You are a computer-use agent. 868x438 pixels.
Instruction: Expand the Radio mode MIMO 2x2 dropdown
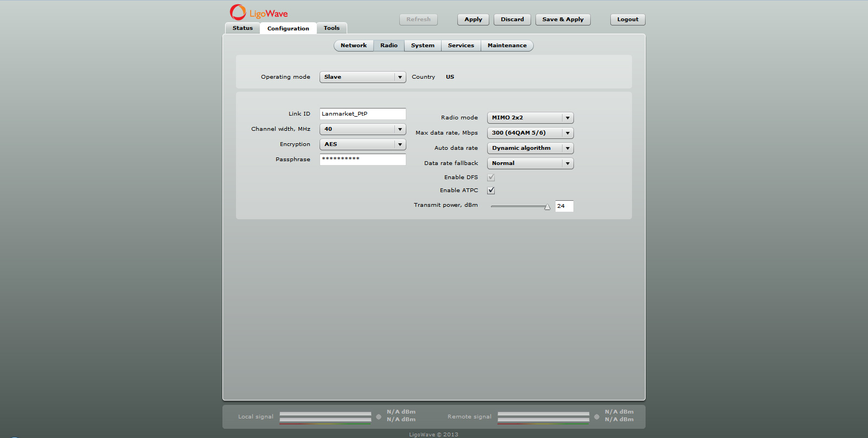point(530,118)
